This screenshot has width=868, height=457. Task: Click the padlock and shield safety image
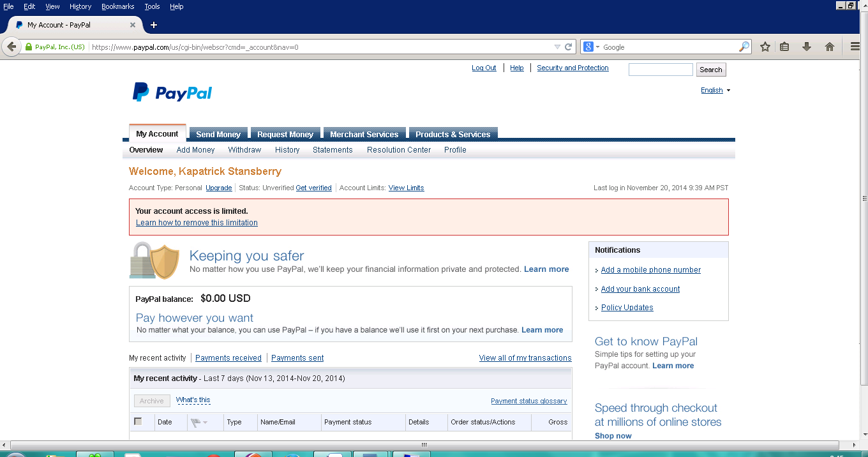154,260
